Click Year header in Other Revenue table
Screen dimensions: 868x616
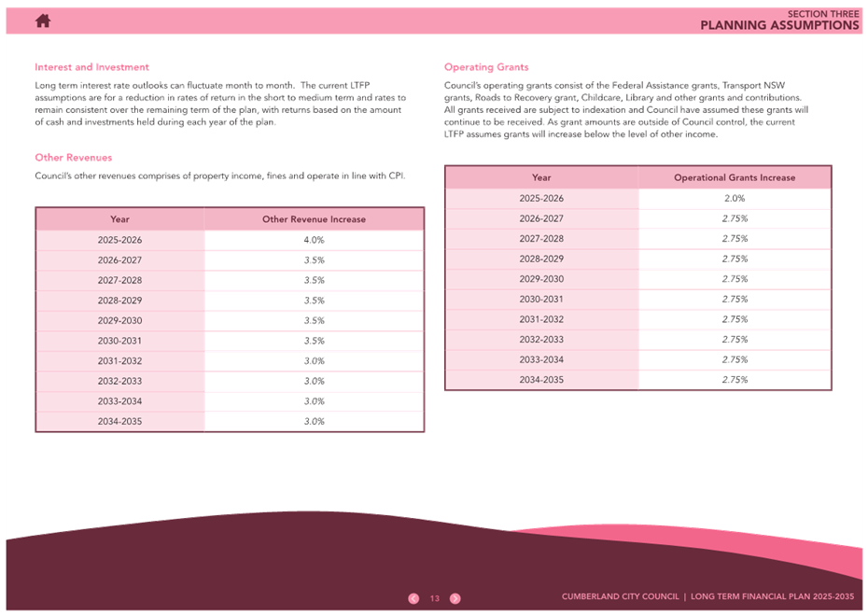(x=119, y=219)
